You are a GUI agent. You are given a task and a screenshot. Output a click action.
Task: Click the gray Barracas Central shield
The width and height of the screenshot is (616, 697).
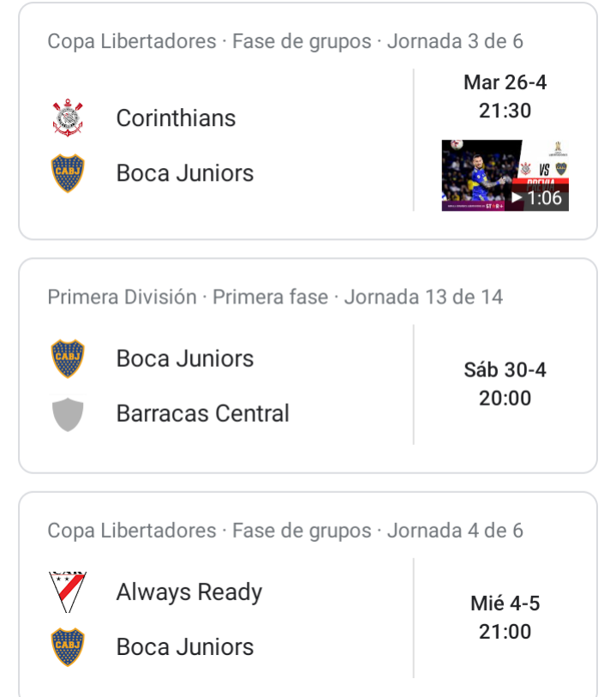tap(68, 413)
